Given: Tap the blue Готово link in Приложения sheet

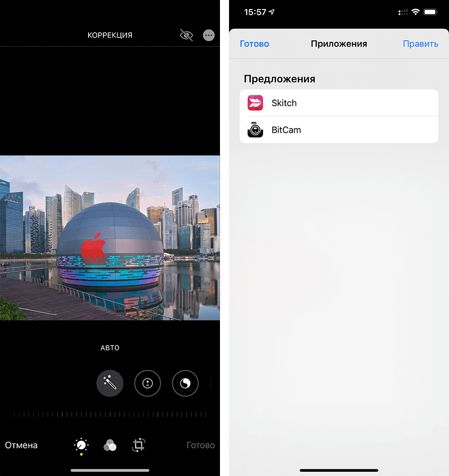Looking at the screenshot, I should click(x=254, y=44).
